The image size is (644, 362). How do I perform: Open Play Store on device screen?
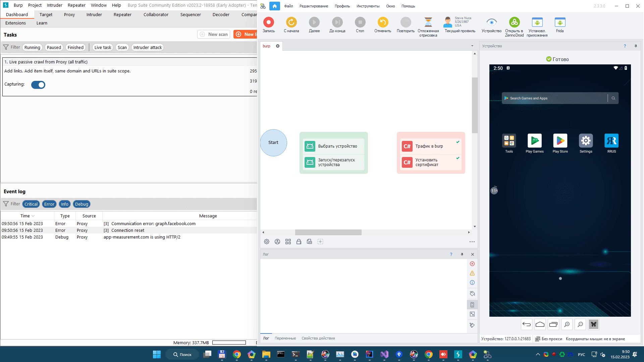point(560,143)
